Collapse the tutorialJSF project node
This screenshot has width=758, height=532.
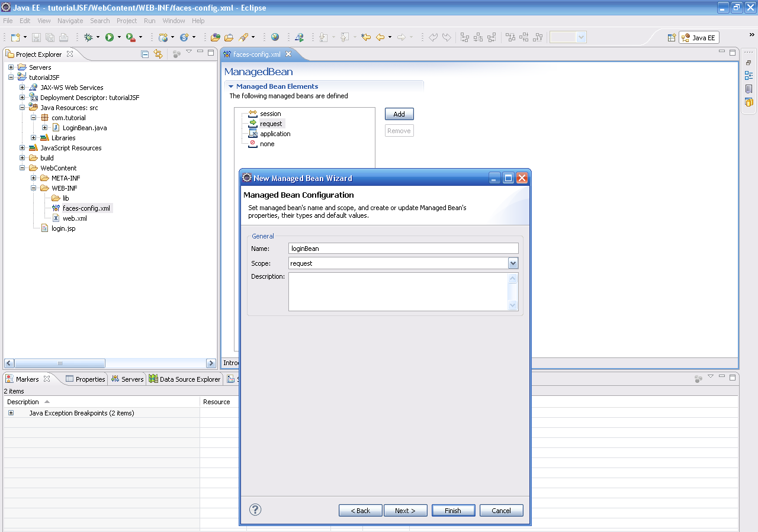tap(11, 78)
